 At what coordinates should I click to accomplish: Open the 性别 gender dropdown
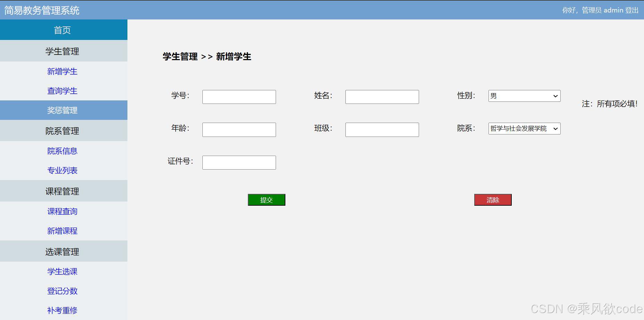524,96
